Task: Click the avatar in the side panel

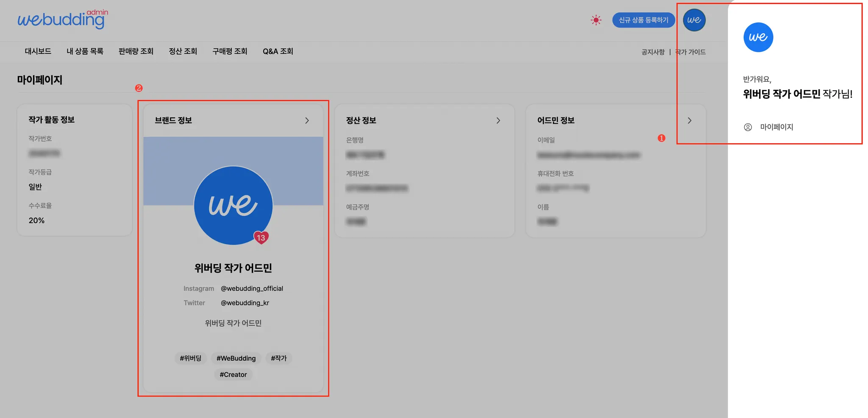Action: (x=758, y=37)
